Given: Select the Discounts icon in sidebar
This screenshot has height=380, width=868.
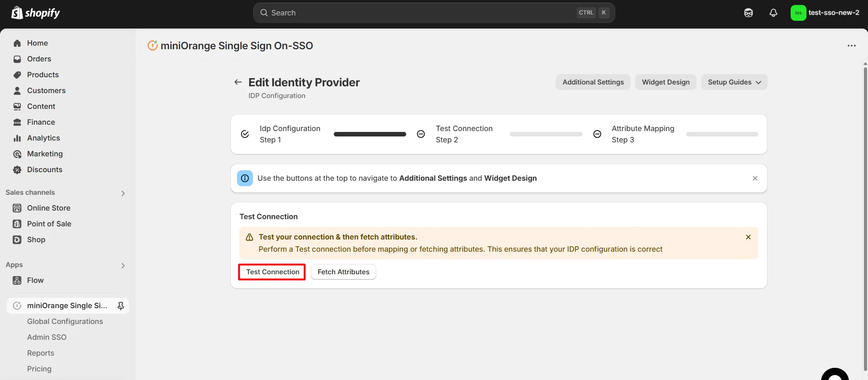Looking at the screenshot, I should click(x=17, y=170).
